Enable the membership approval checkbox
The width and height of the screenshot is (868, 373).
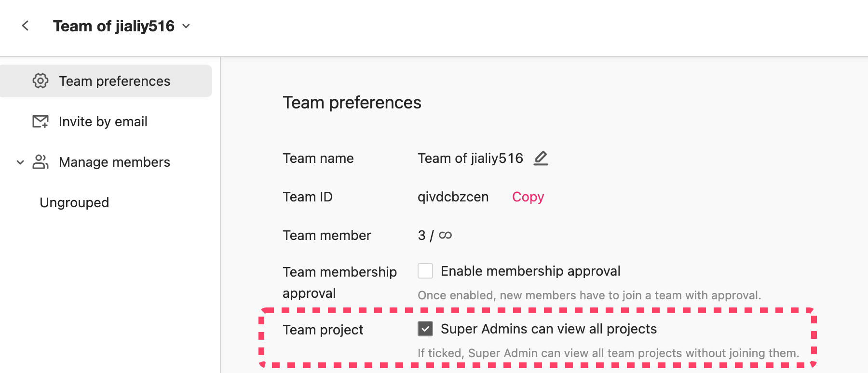(425, 271)
